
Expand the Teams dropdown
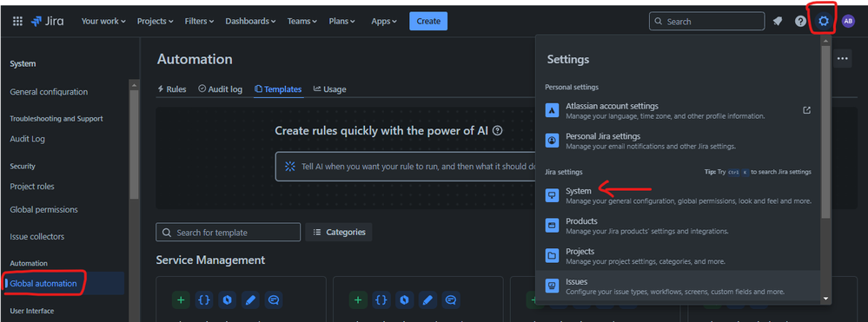tap(301, 21)
